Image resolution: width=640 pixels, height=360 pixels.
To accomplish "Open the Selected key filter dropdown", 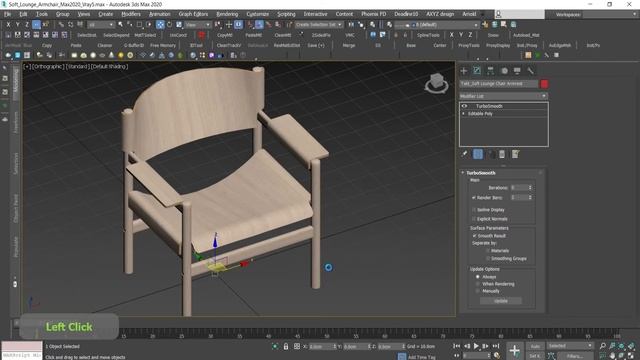I will pyautogui.click(x=570, y=346).
